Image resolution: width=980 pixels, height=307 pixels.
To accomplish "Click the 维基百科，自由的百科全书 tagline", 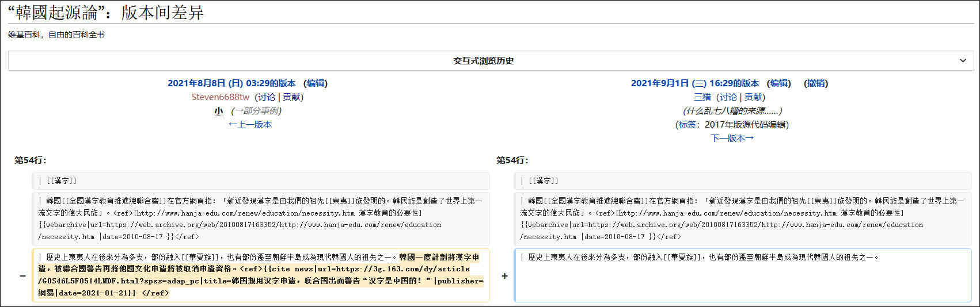I will click(x=56, y=34).
